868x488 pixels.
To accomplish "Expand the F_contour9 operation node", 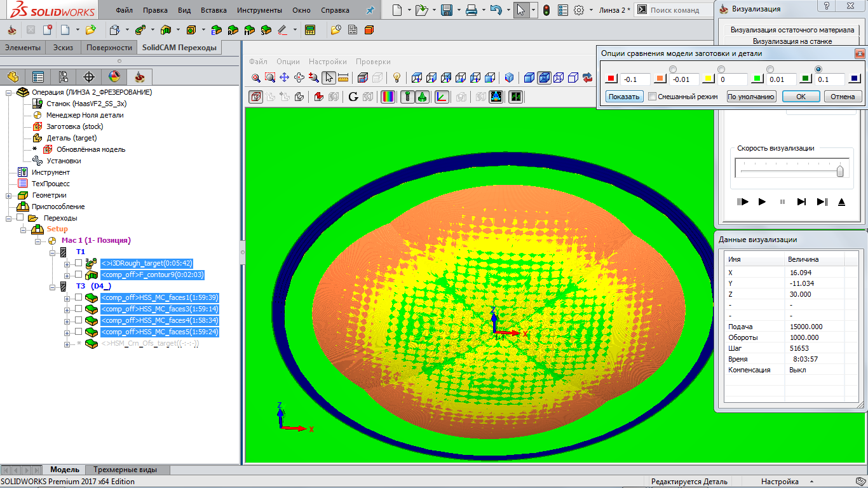I will pyautogui.click(x=67, y=275).
